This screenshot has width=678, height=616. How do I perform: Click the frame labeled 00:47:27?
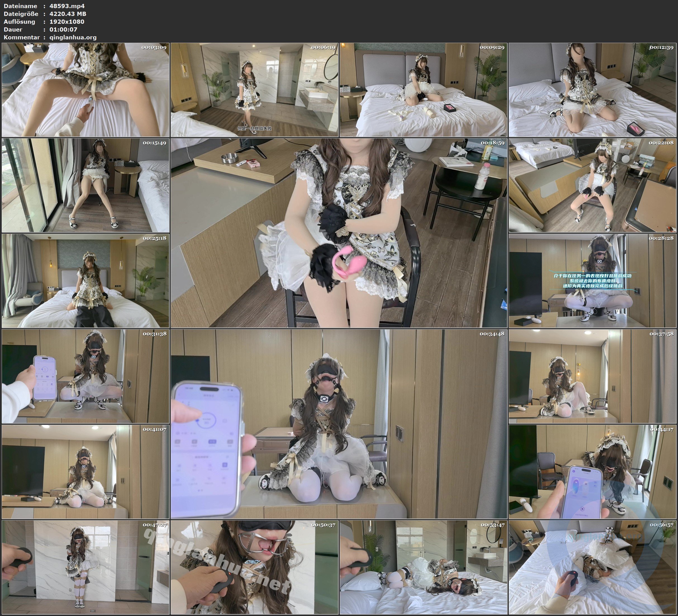pyautogui.click(x=85, y=567)
